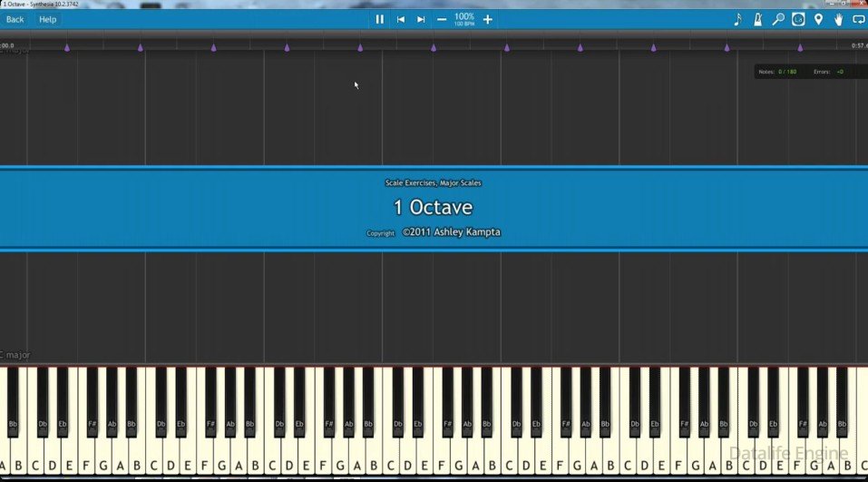This screenshot has height=482, width=868.
Task: Open the magnifier zoom tool
Action: click(778, 19)
